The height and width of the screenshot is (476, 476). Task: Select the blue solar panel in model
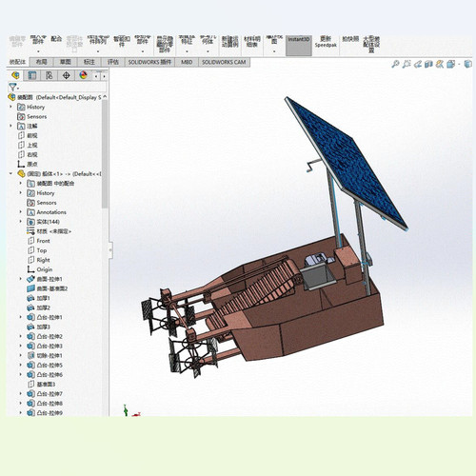click(346, 164)
